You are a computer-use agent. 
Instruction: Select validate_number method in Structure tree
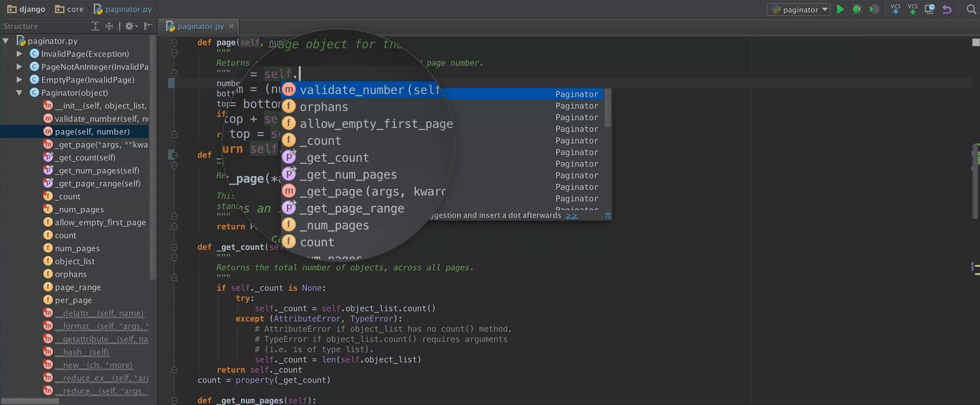(x=95, y=118)
